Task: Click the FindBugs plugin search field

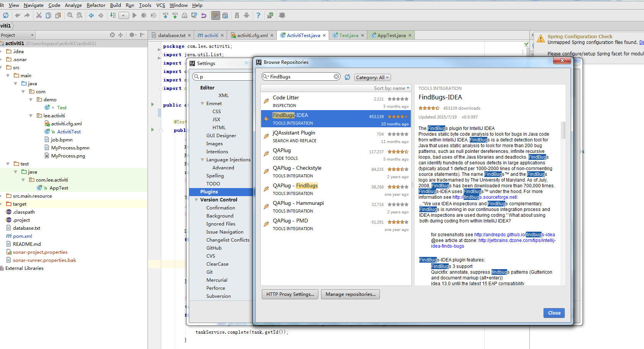Action: [300, 76]
